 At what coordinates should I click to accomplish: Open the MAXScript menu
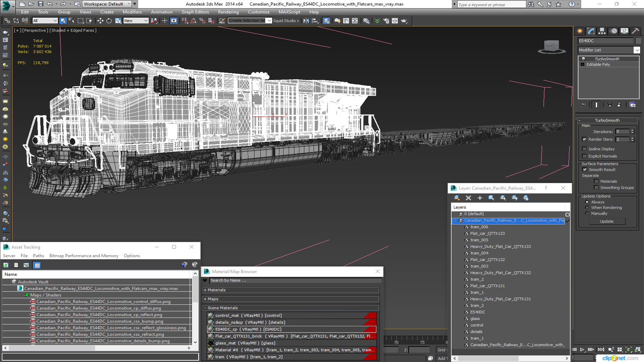coord(289,12)
